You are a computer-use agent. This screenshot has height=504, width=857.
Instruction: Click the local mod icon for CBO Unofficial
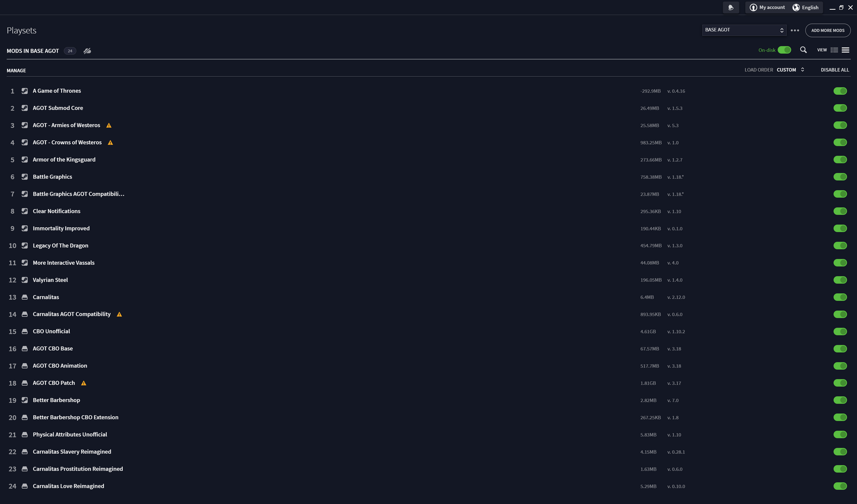(25, 332)
